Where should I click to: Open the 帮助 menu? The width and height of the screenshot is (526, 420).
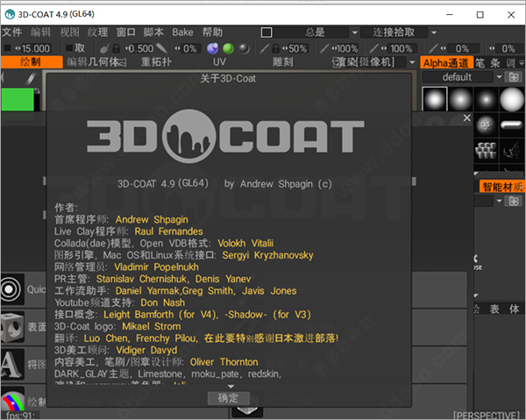click(x=212, y=32)
